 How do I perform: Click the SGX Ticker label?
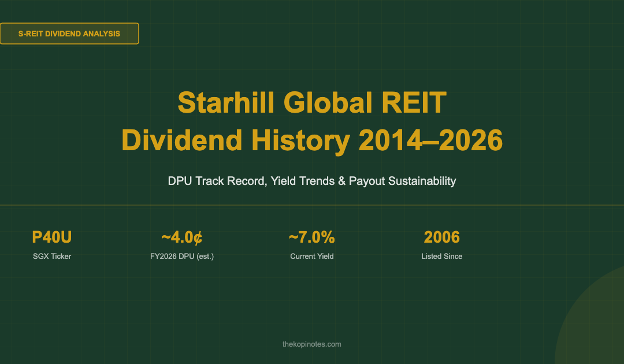tap(52, 256)
